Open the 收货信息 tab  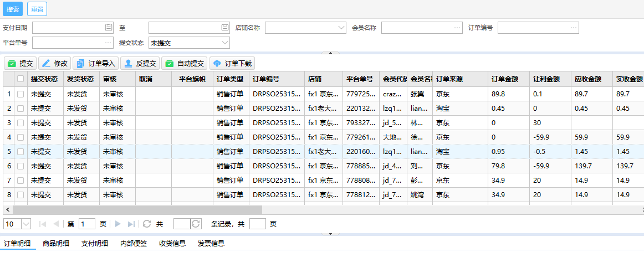point(172,243)
